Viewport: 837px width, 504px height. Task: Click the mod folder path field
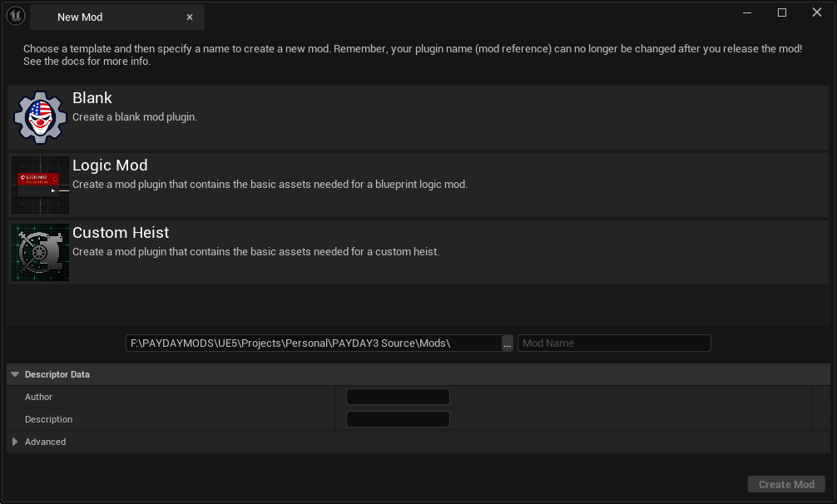pyautogui.click(x=314, y=343)
